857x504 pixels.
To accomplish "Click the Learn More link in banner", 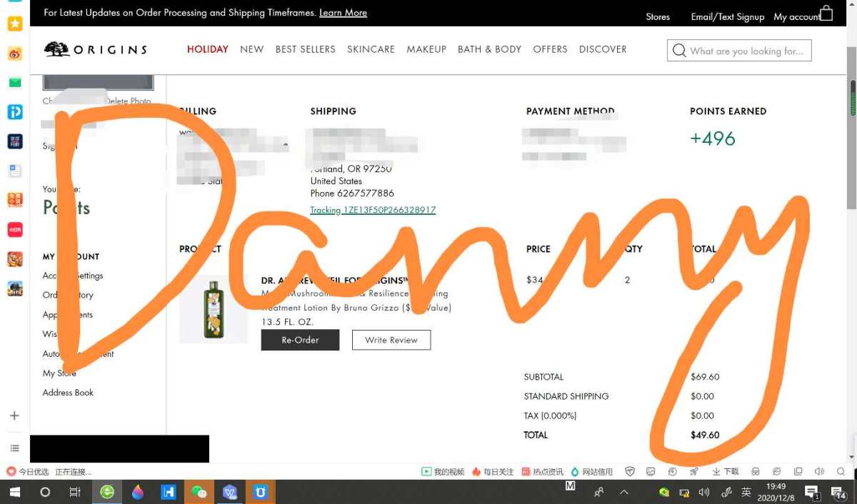I will (343, 13).
